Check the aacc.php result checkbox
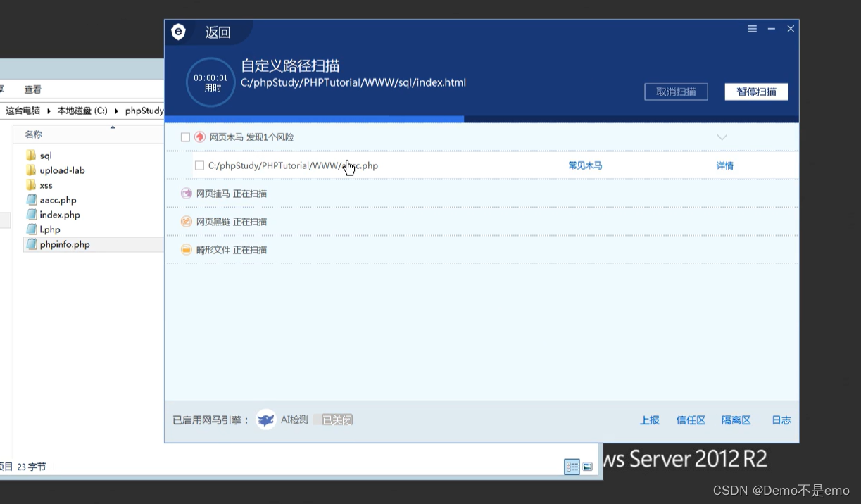The image size is (861, 504). pyautogui.click(x=199, y=165)
